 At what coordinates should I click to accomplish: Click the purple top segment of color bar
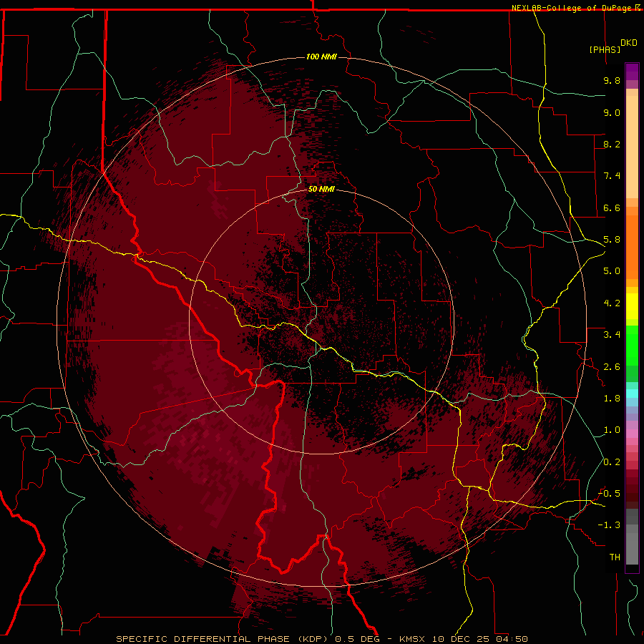coord(632,72)
